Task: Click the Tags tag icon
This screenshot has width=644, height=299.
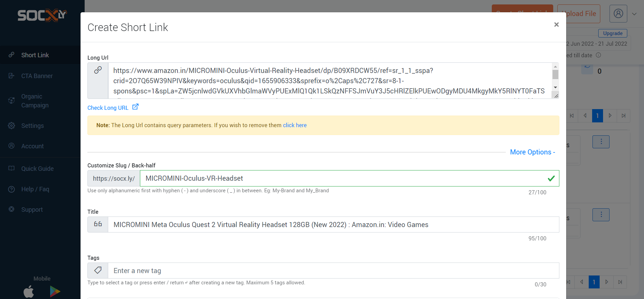Action: click(x=98, y=270)
